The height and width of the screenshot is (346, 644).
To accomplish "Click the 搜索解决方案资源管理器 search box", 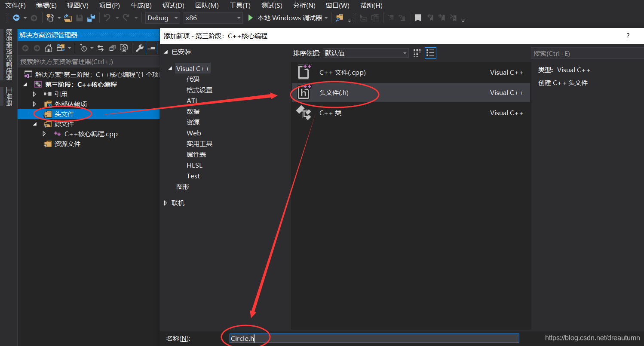I will (x=88, y=62).
